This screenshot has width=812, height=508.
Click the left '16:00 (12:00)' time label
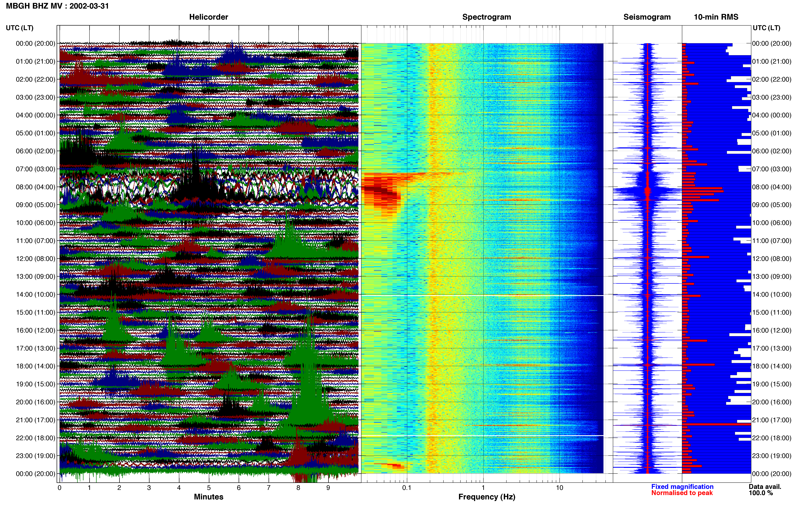[36, 330]
